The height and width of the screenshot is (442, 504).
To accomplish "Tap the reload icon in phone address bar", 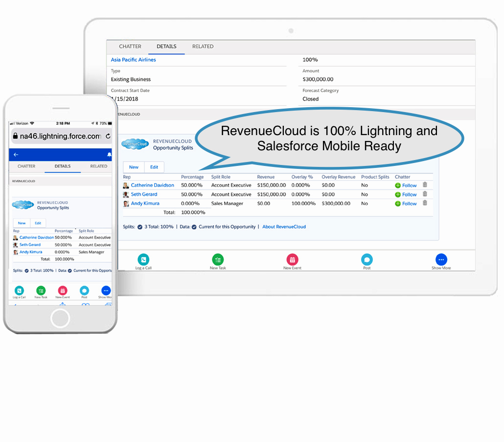I will (x=108, y=136).
